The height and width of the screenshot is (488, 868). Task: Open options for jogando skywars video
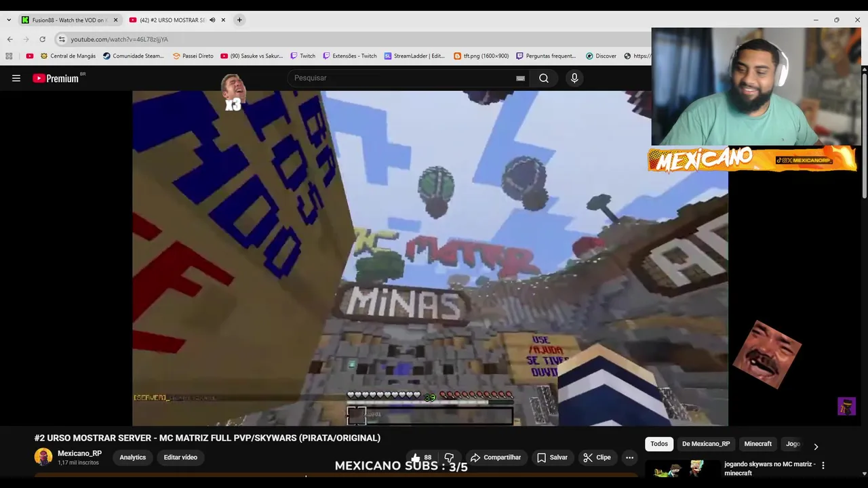pos(823,466)
